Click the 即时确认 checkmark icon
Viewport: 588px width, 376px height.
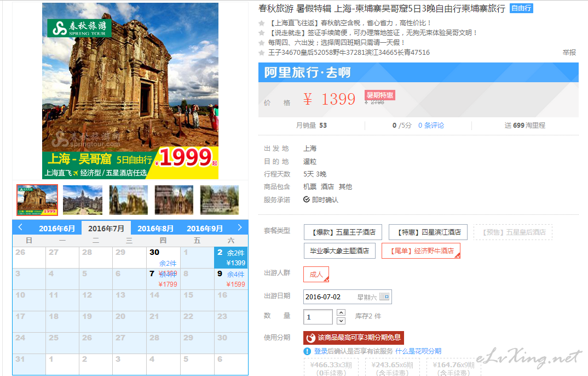[307, 200]
